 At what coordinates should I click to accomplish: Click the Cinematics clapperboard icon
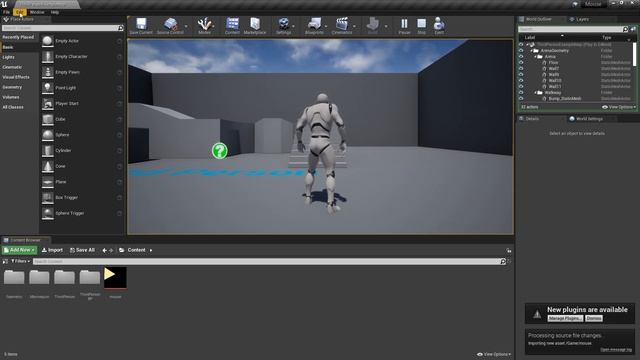tap(341, 24)
